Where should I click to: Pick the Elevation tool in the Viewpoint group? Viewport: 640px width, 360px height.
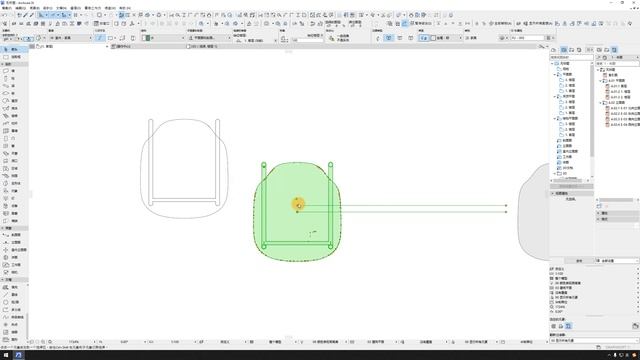[x=14, y=242]
